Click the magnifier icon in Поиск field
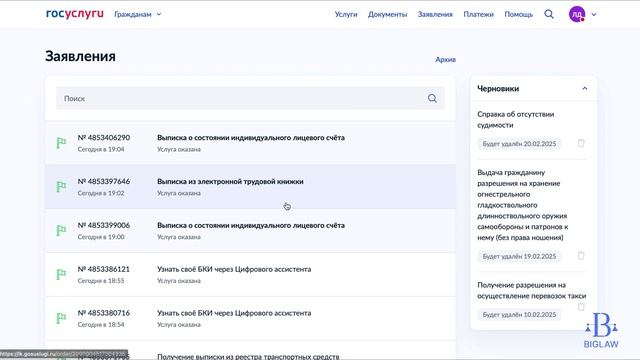The width and height of the screenshot is (640, 360). tap(432, 98)
